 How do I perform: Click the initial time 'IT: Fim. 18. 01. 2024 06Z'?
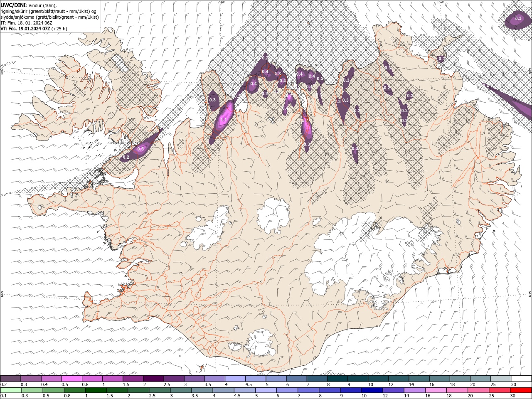(26, 23)
